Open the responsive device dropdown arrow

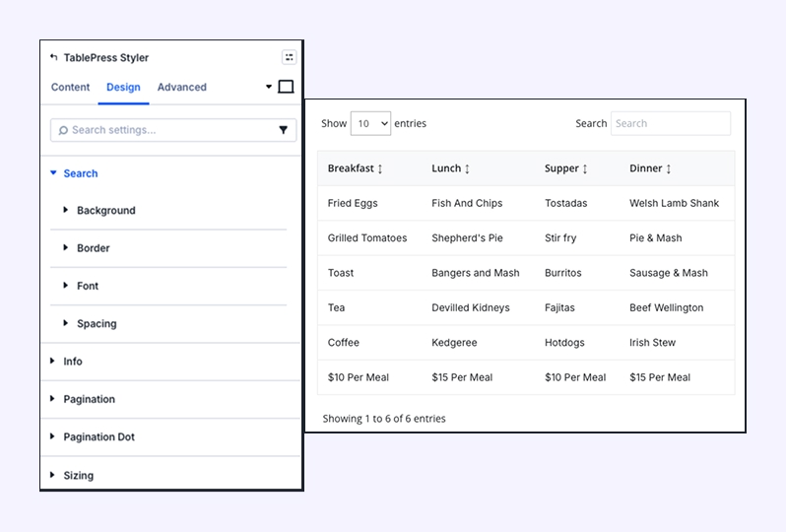pos(269,87)
